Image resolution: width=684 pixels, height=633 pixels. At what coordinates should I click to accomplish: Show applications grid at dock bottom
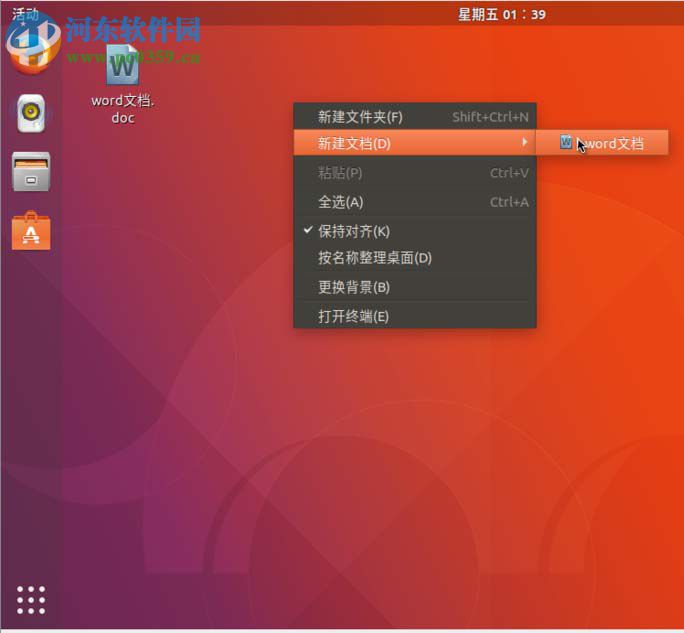click(x=31, y=600)
